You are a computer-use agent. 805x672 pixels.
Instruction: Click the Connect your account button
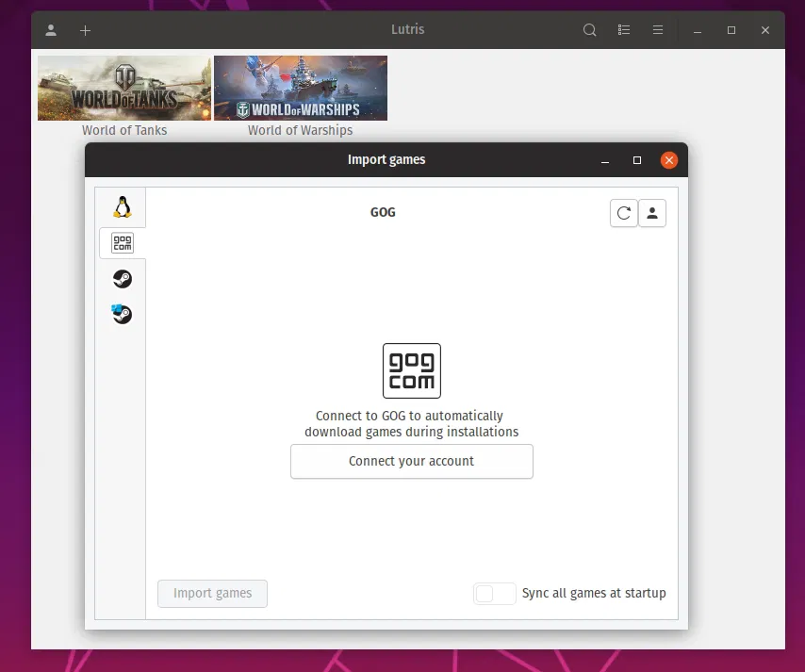412,462
